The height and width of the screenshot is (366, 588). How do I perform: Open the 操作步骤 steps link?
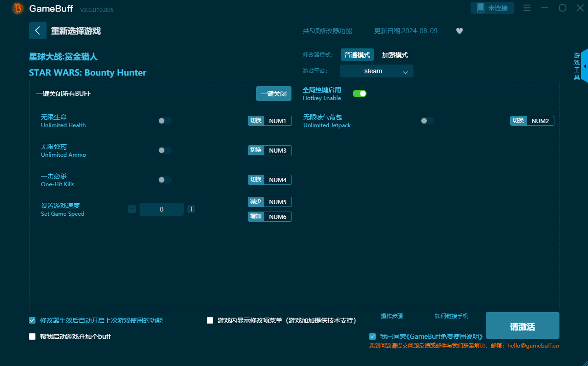(x=391, y=316)
